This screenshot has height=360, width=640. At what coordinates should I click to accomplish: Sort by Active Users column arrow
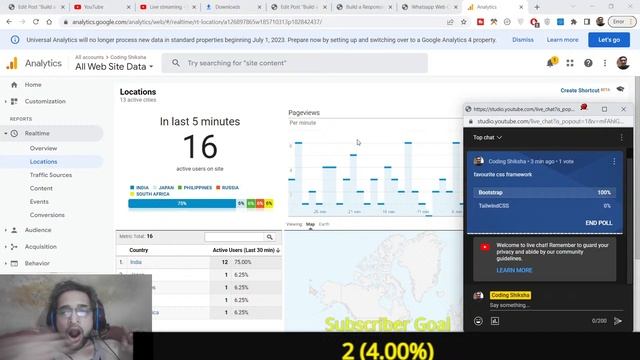pyautogui.click(x=278, y=250)
